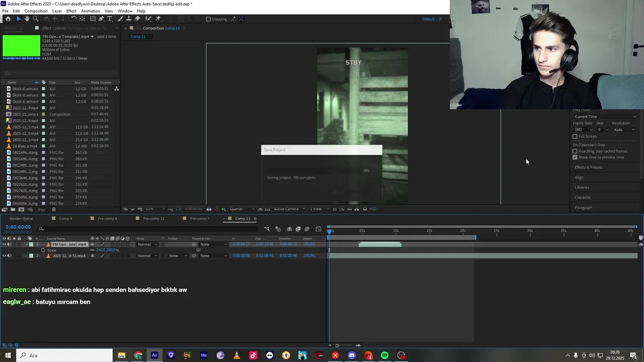This screenshot has height=362, width=644.
Task: Collapse layer 1 FBI Ope properties
Action: pyautogui.click(x=26, y=244)
